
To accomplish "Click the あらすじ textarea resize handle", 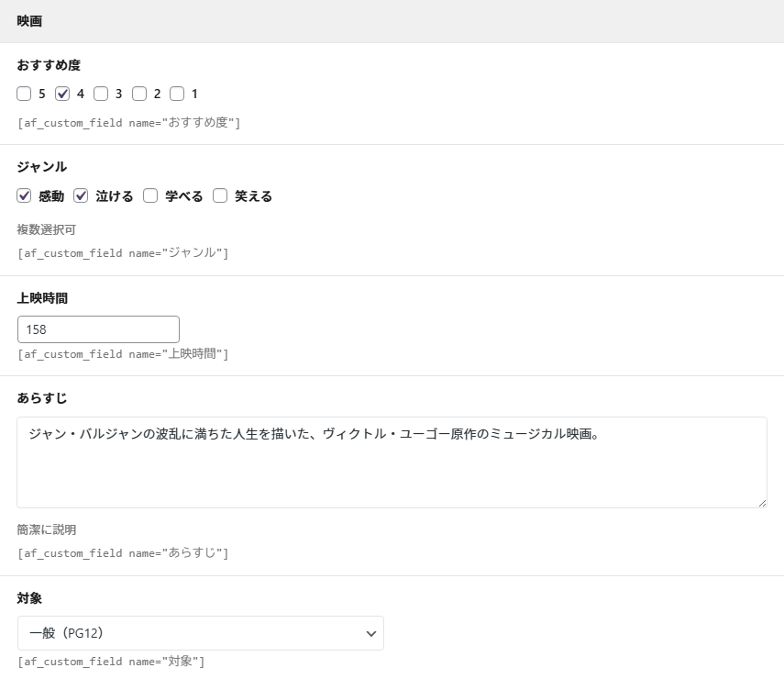I will [x=761, y=502].
